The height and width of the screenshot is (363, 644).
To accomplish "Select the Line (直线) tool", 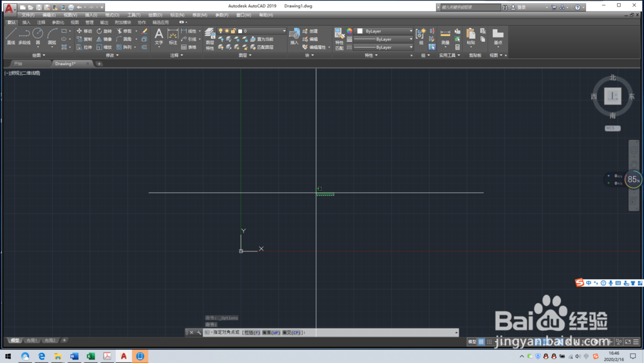I will pos(11,36).
